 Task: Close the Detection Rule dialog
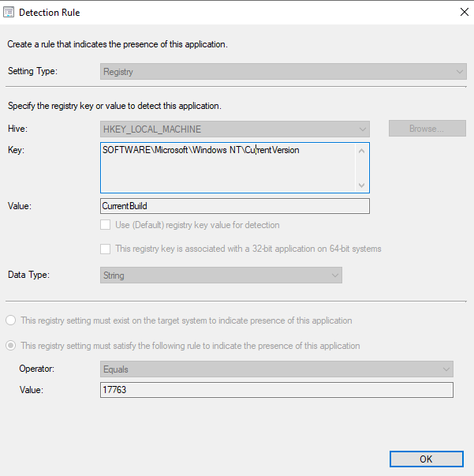(465, 12)
